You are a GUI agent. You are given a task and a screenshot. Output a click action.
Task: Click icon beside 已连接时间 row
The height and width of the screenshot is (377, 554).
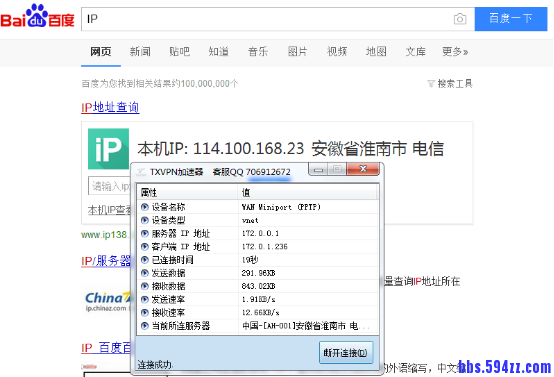point(145,260)
